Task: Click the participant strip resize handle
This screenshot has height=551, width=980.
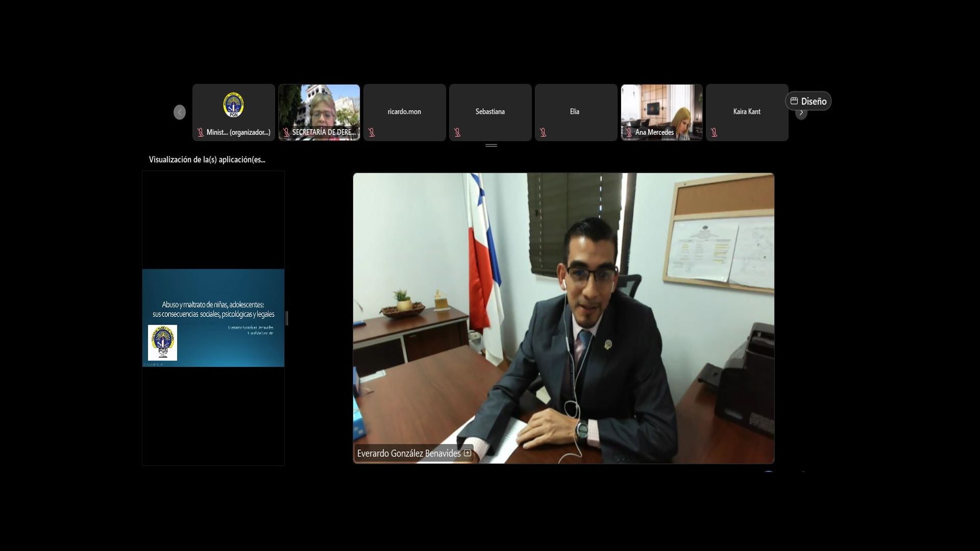Action: coord(491,145)
